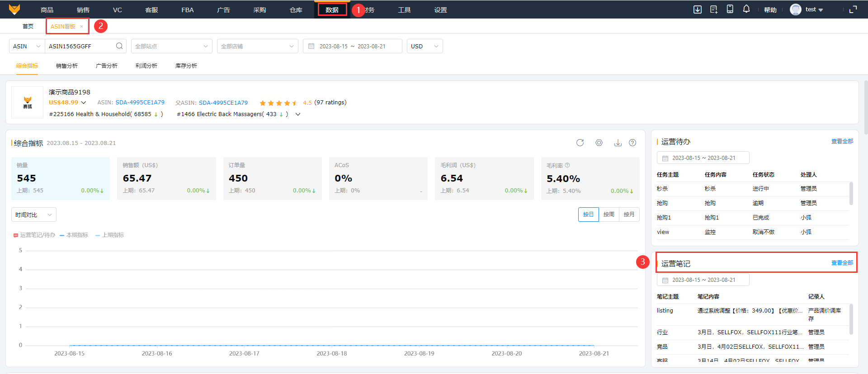The height and width of the screenshot is (374, 868).
Task: Click the main date range picker 2023-08-15 ~ 2023-08-21
Action: pos(352,46)
